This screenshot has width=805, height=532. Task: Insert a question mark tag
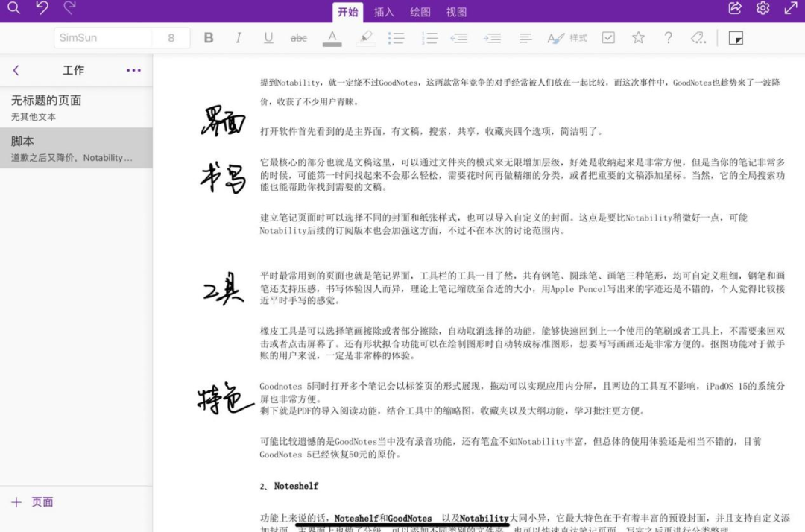tap(669, 38)
